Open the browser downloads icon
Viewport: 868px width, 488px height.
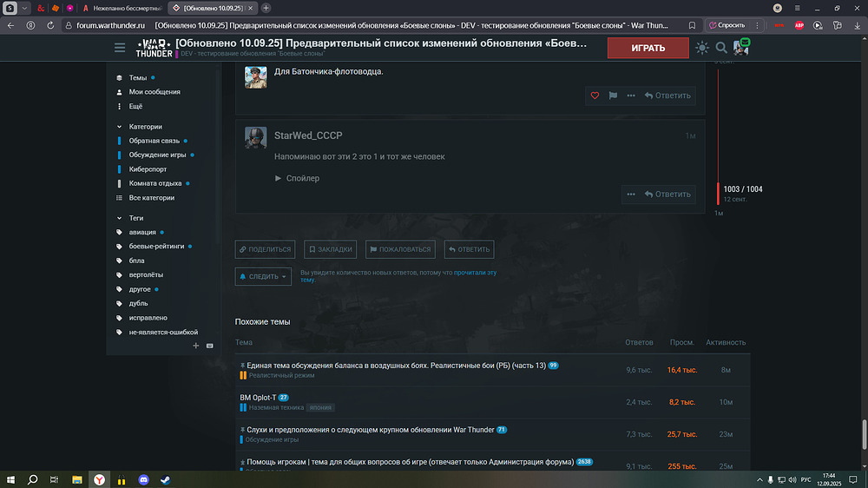[x=857, y=25]
